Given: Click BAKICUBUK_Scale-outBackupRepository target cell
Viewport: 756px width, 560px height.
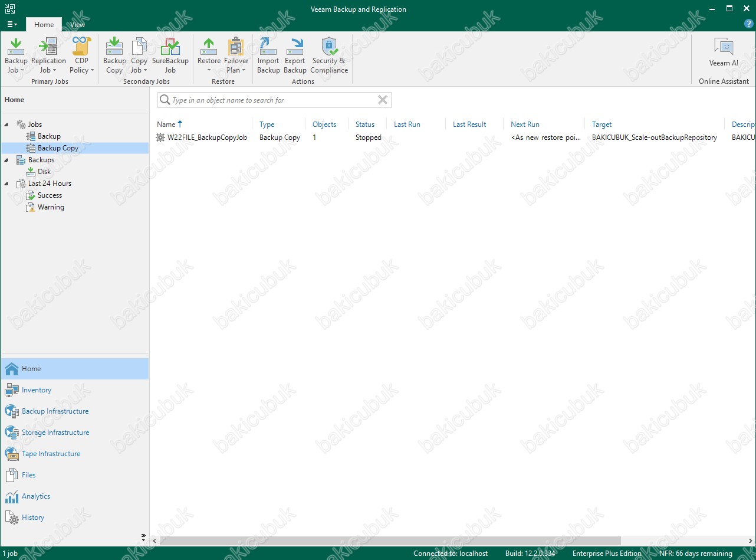Looking at the screenshot, I should [x=655, y=137].
